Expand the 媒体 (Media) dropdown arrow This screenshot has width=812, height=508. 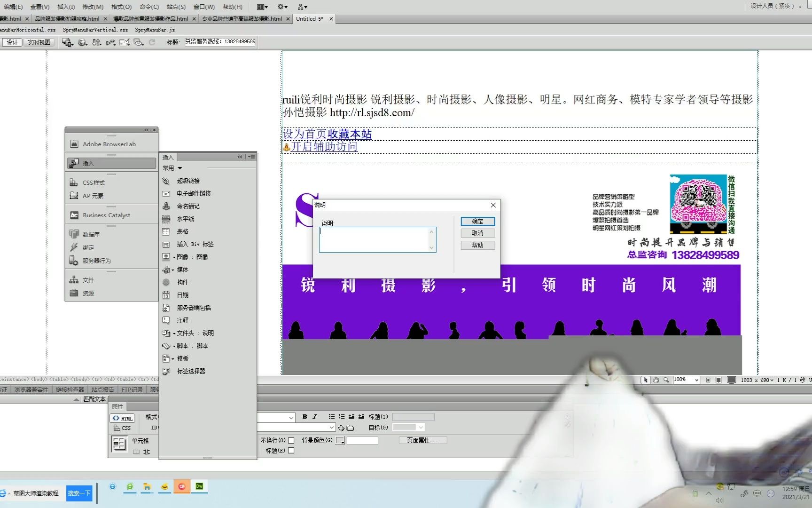[x=173, y=270]
